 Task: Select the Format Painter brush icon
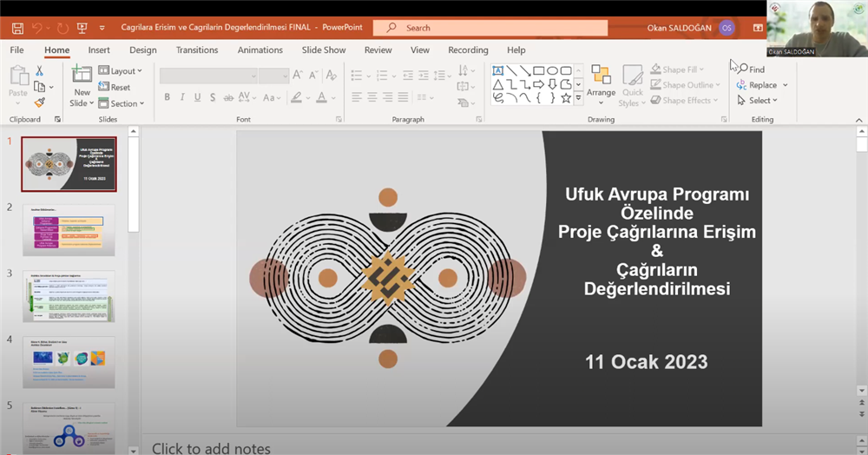coord(39,102)
